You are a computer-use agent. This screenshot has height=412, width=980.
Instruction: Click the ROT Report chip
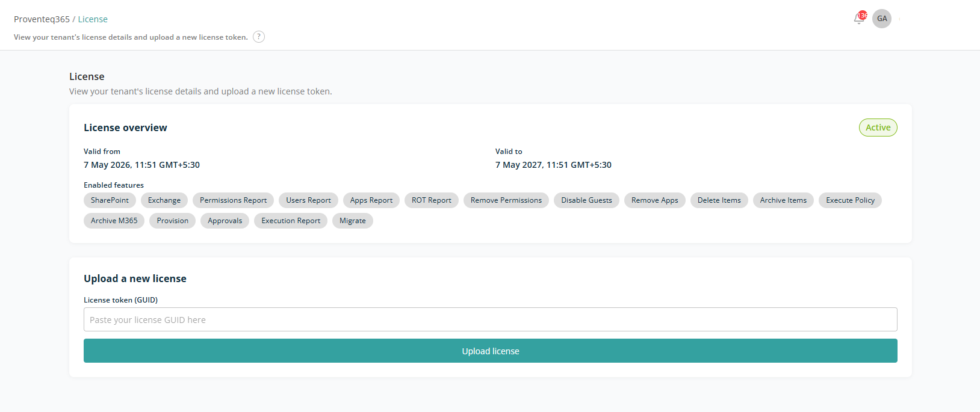[x=432, y=200]
